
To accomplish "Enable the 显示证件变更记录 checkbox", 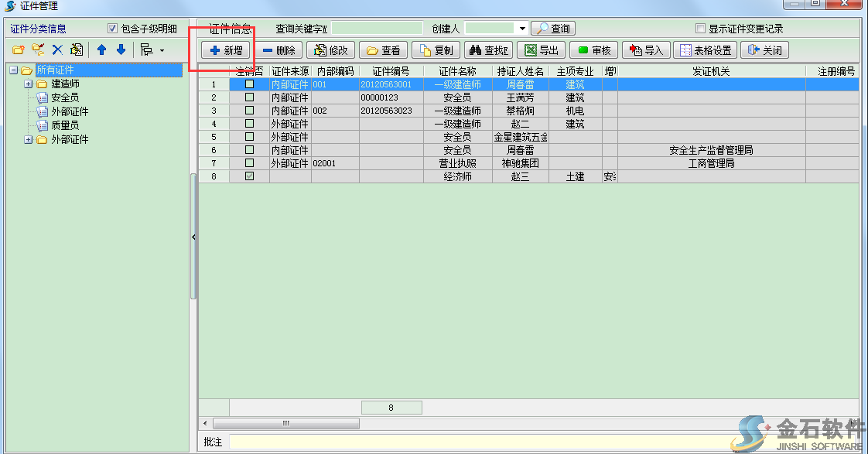I will tap(700, 29).
